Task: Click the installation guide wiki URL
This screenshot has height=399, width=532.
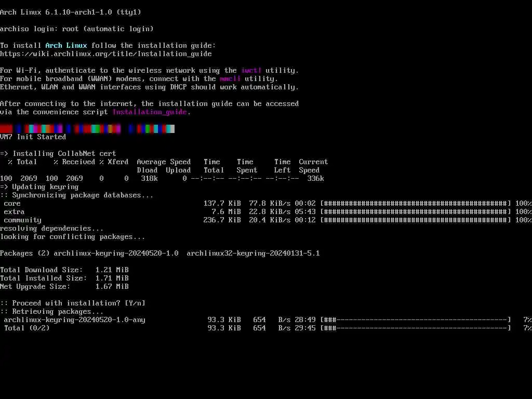Action: click(x=106, y=54)
